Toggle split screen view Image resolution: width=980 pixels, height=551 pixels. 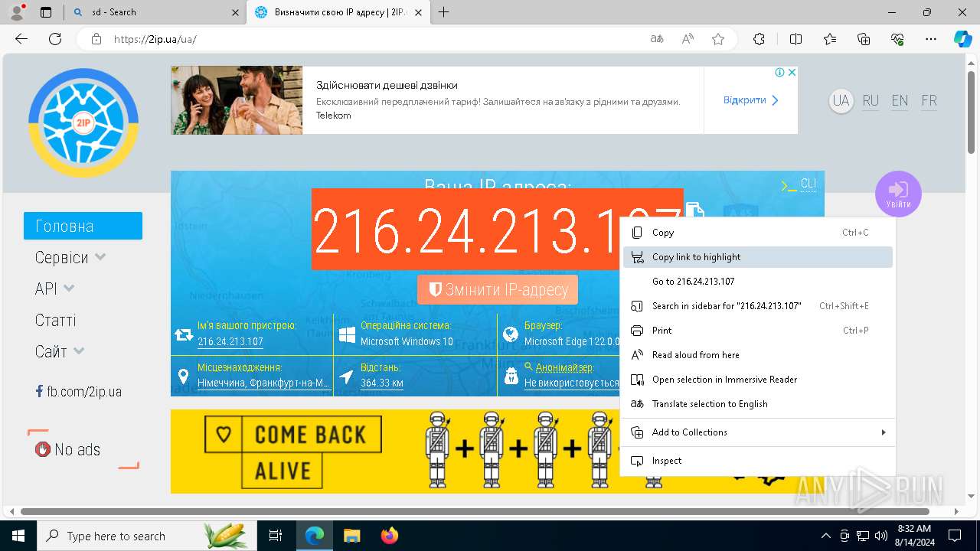[x=795, y=39]
